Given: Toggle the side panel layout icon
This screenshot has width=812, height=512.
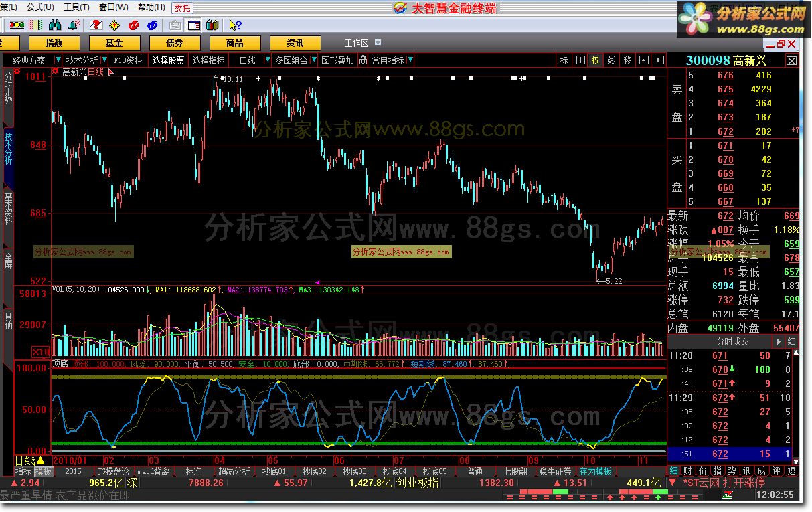Looking at the screenshot, I should point(194,25).
